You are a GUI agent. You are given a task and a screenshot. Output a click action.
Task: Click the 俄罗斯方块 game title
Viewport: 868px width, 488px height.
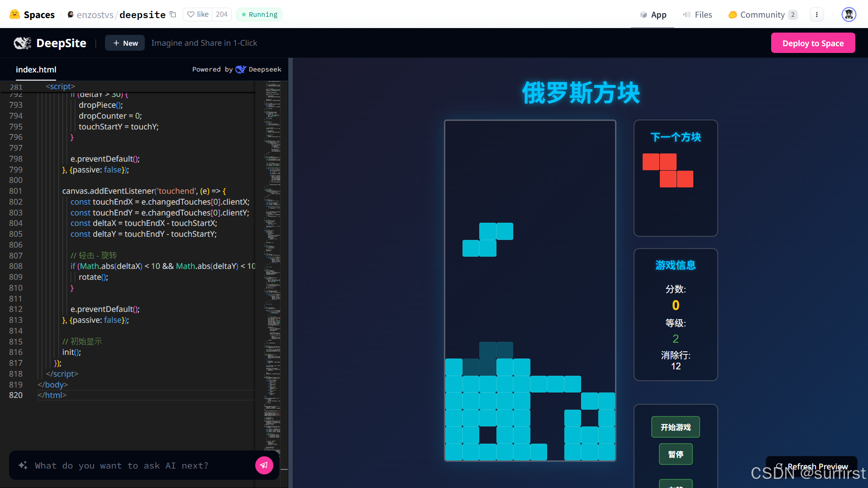[x=581, y=93]
